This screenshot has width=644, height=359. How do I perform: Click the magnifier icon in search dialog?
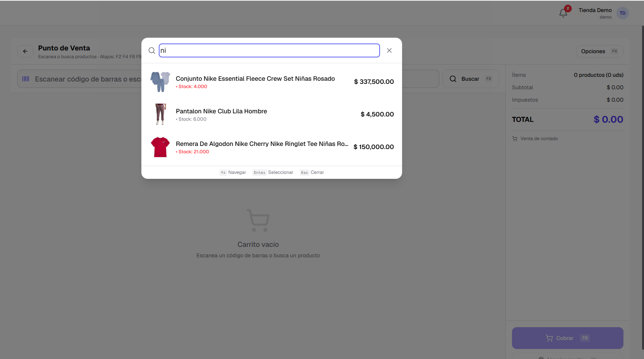152,50
